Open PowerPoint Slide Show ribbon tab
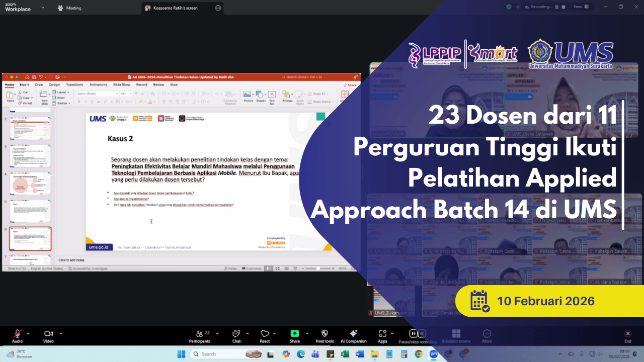 [x=122, y=84]
